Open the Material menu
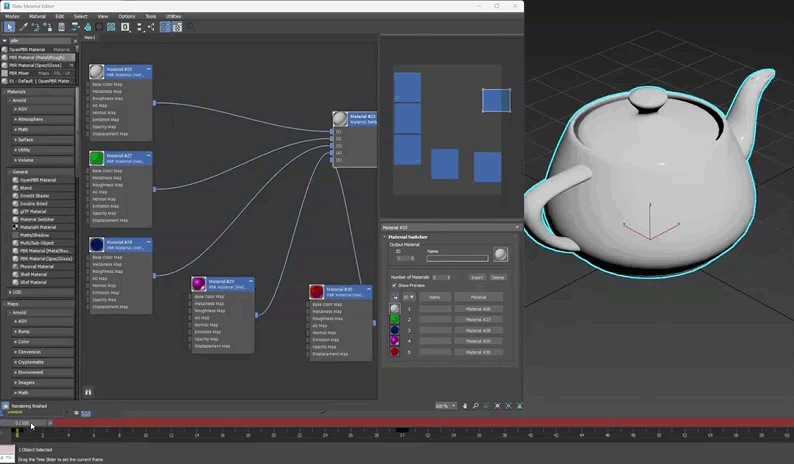Viewport: 794px width, 464px height. pyautogui.click(x=37, y=16)
